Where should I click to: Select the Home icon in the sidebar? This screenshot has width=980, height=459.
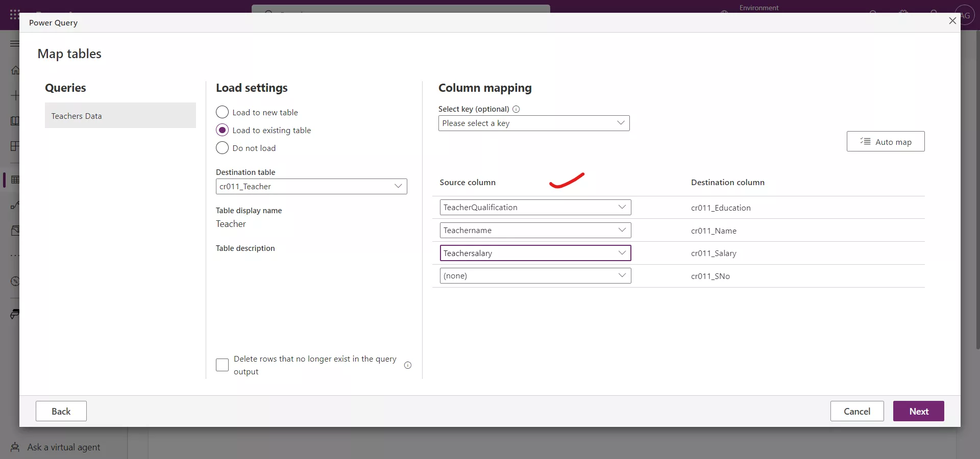(x=15, y=70)
